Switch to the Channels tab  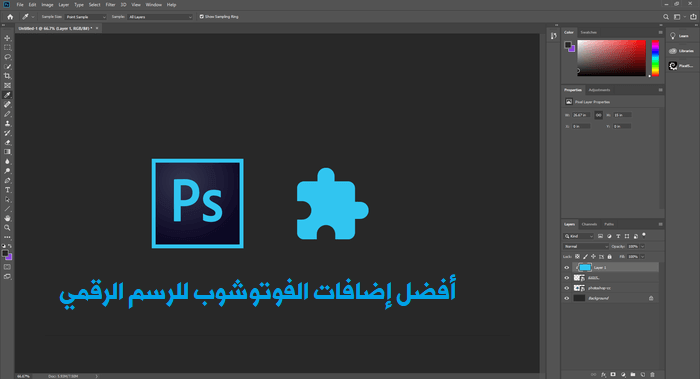tap(589, 224)
